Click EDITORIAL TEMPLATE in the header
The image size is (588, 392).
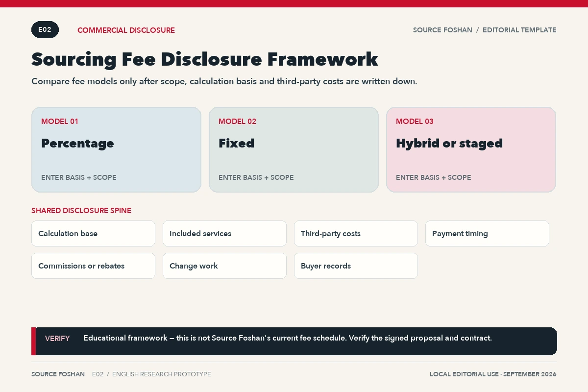coord(519,30)
